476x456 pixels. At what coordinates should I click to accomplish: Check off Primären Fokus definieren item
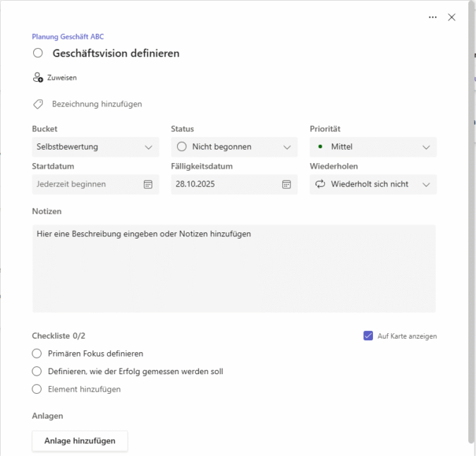pyautogui.click(x=37, y=354)
